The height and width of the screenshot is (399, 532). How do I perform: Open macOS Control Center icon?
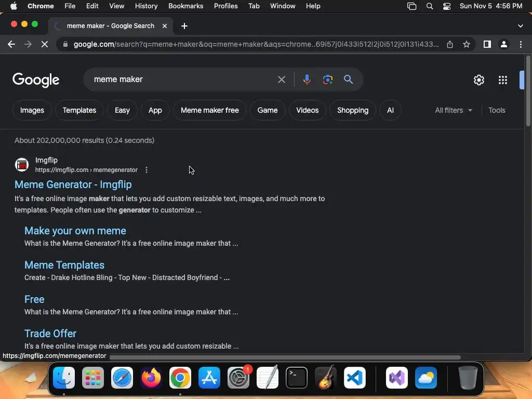click(x=447, y=6)
